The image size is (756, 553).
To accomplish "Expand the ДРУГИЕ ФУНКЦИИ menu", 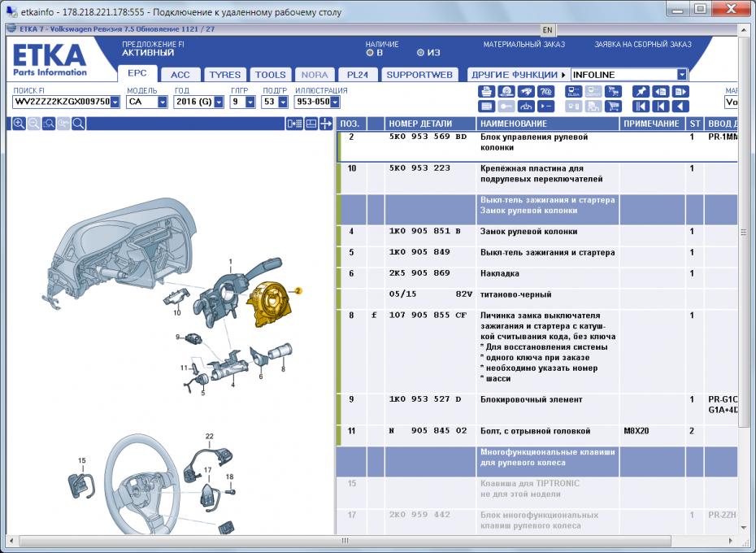I will click(x=519, y=74).
